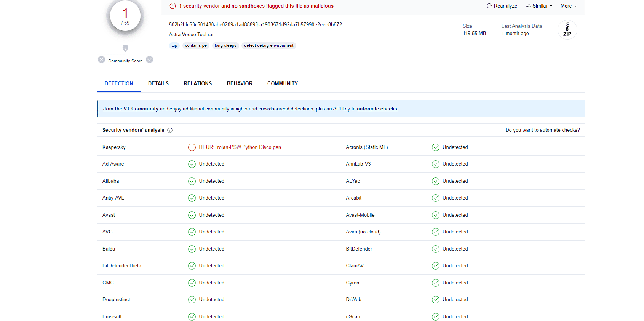The height and width of the screenshot is (321, 644).
Task: Click the red alert icon next to Kaspersky detection
Action: [x=192, y=147]
